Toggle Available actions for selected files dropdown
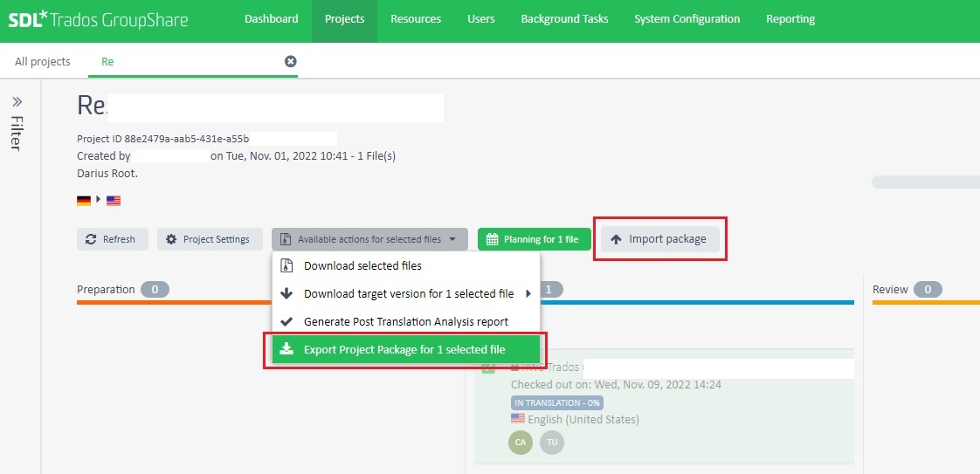The height and width of the screenshot is (474, 980). [x=369, y=239]
